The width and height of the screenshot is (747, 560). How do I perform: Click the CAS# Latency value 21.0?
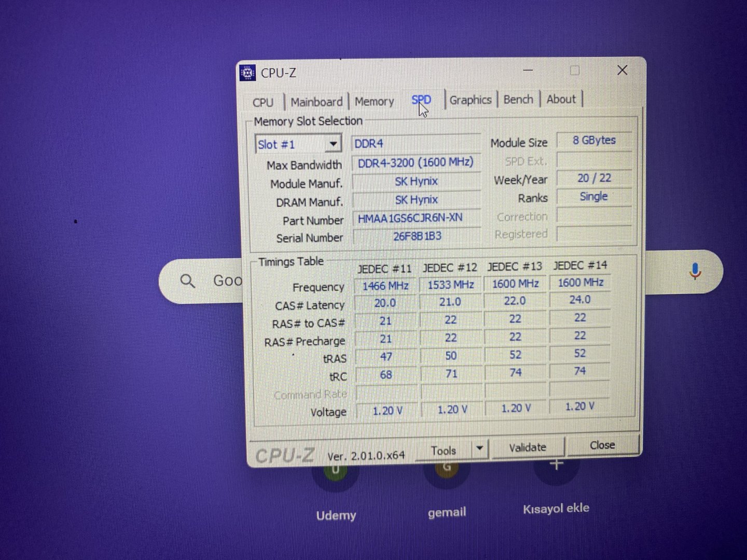point(450,302)
